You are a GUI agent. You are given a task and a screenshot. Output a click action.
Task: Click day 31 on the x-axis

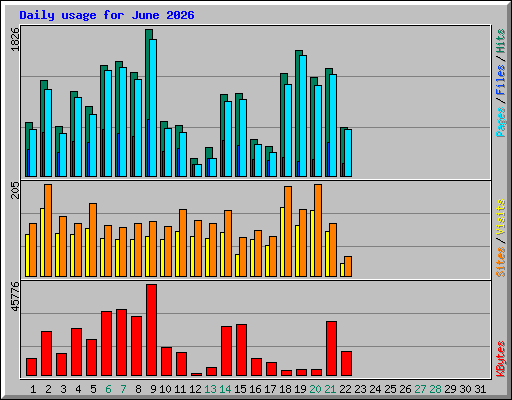pyautogui.click(x=480, y=389)
